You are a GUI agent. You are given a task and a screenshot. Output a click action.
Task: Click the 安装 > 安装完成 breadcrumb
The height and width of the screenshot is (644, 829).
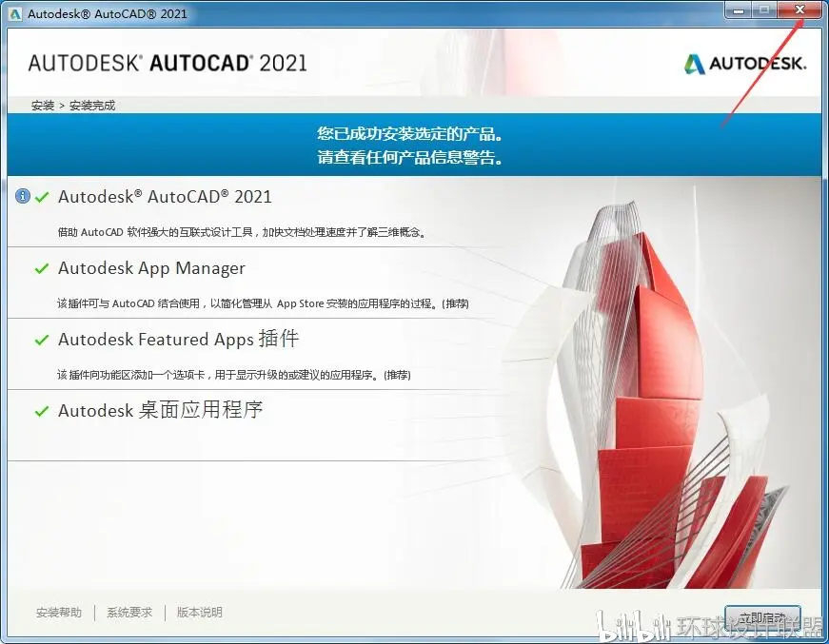73,106
